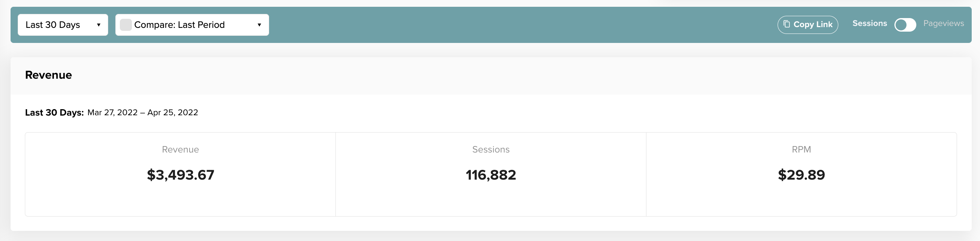This screenshot has width=980, height=241.
Task: Expand the Compare: Last Period dropdown
Action: [192, 25]
